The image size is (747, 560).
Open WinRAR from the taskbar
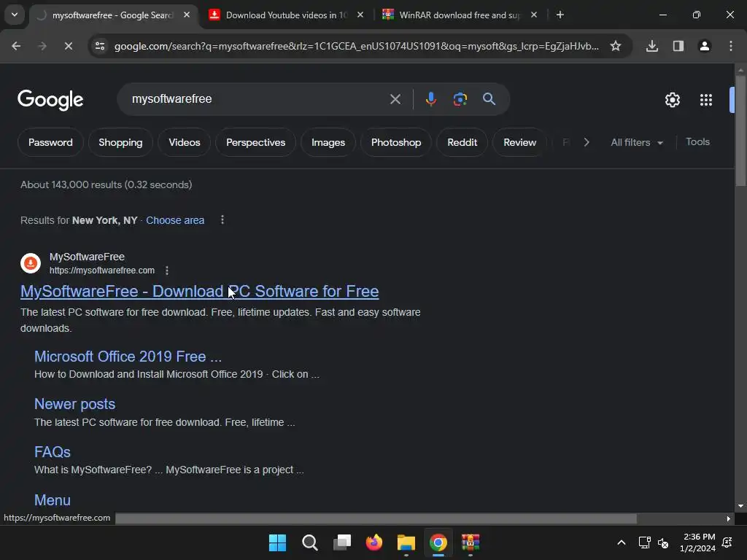(471, 542)
